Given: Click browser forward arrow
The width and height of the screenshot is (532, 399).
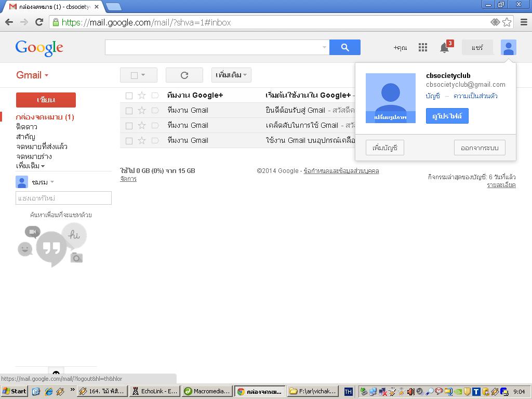Looking at the screenshot, I should click(24, 22).
